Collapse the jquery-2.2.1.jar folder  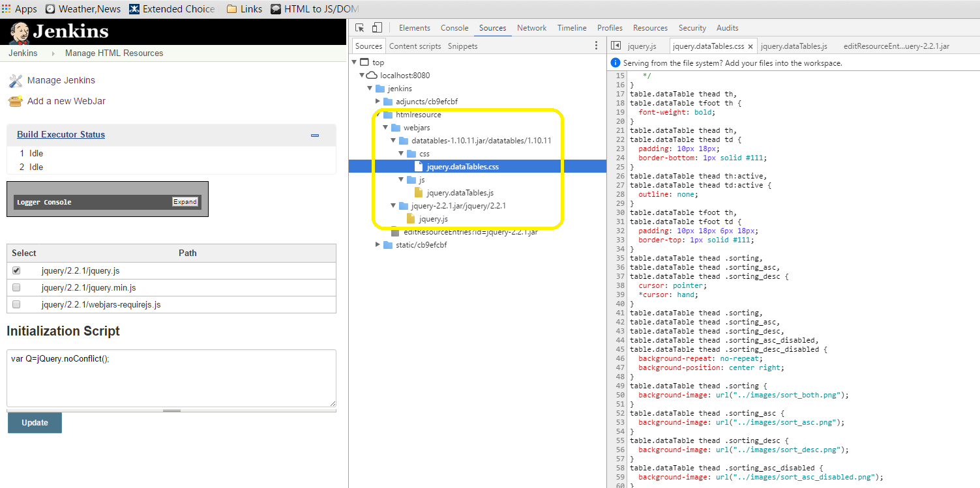point(393,206)
